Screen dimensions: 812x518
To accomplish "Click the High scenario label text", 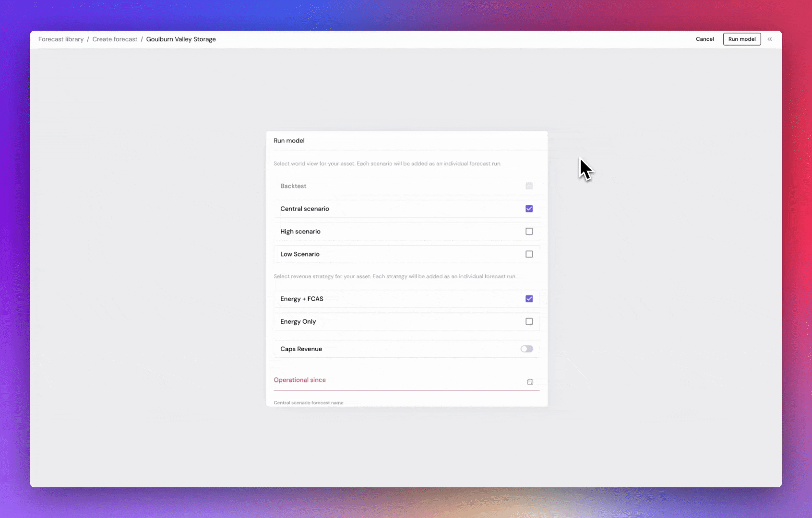I will pyautogui.click(x=300, y=232).
